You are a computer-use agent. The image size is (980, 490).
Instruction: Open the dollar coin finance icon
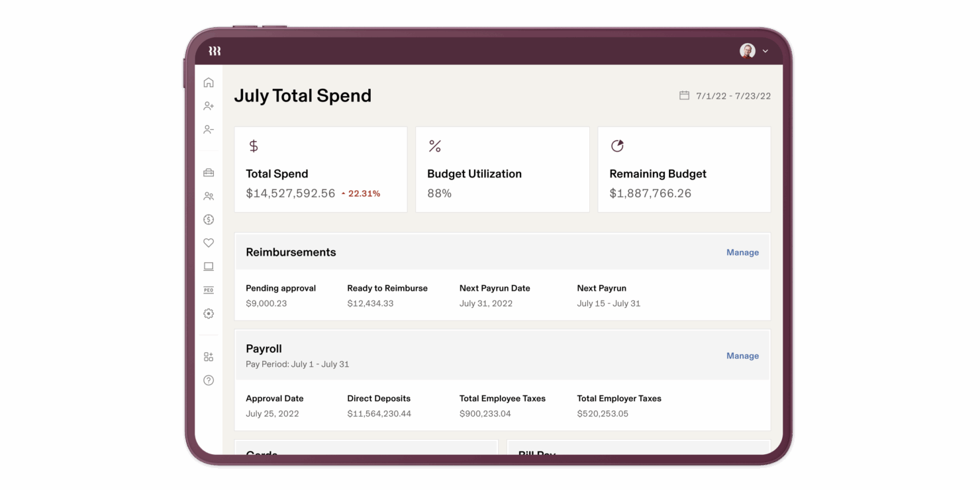[209, 219]
